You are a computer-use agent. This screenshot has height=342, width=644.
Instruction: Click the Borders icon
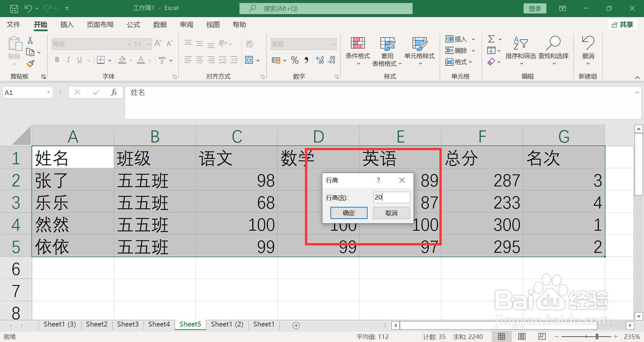pyautogui.click(x=101, y=60)
